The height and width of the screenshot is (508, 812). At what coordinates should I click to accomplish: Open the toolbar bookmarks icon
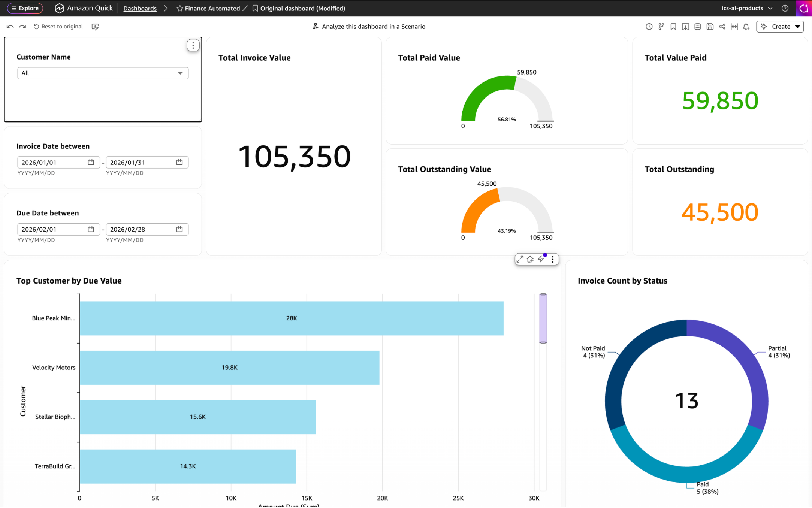(673, 27)
